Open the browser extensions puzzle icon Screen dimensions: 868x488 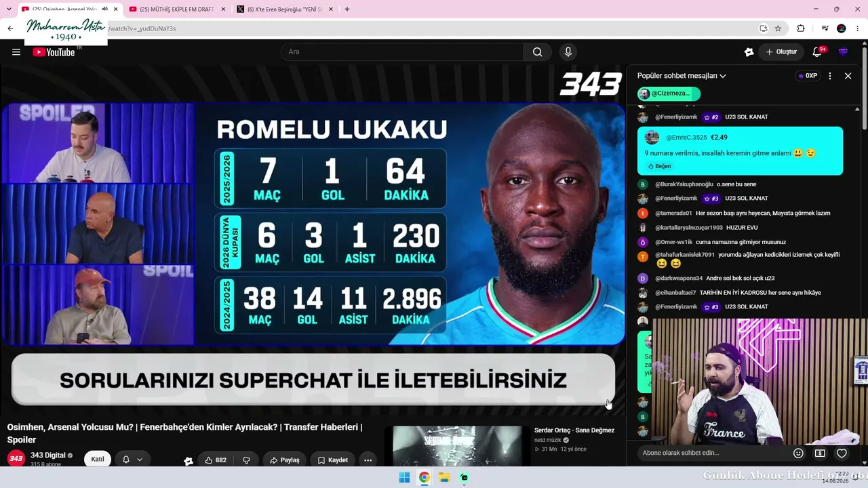(801, 28)
